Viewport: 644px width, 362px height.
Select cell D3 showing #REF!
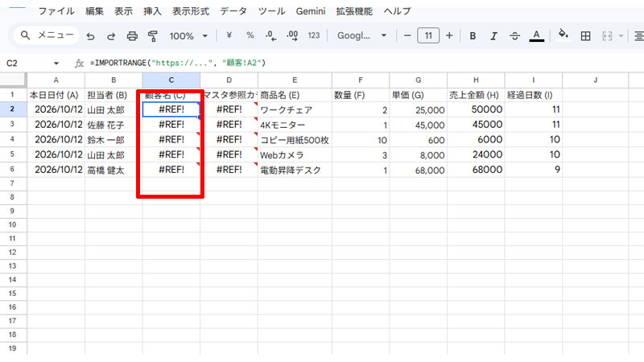pos(229,125)
